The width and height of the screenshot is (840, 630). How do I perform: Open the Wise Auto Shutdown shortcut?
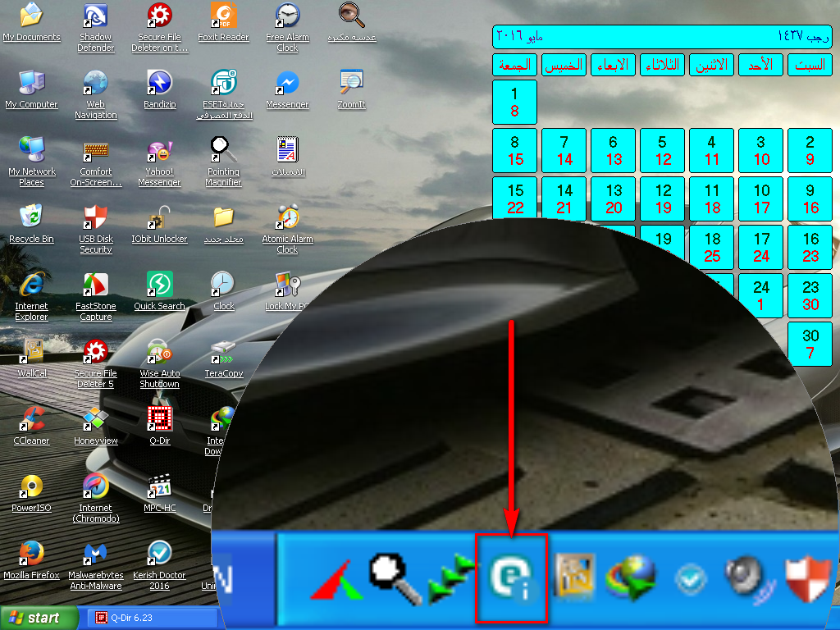(x=160, y=364)
